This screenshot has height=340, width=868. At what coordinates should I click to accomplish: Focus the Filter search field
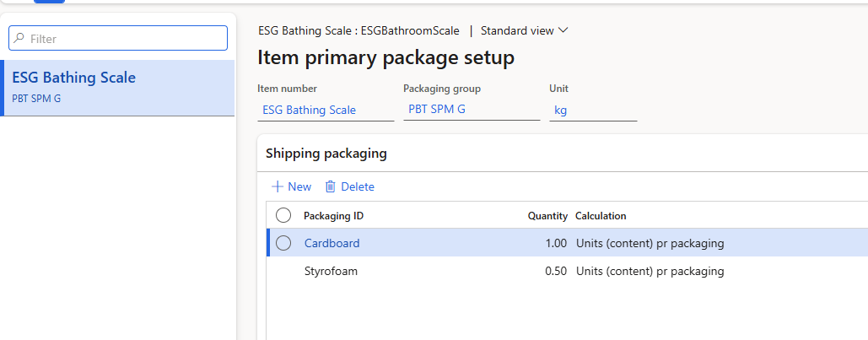[118, 38]
